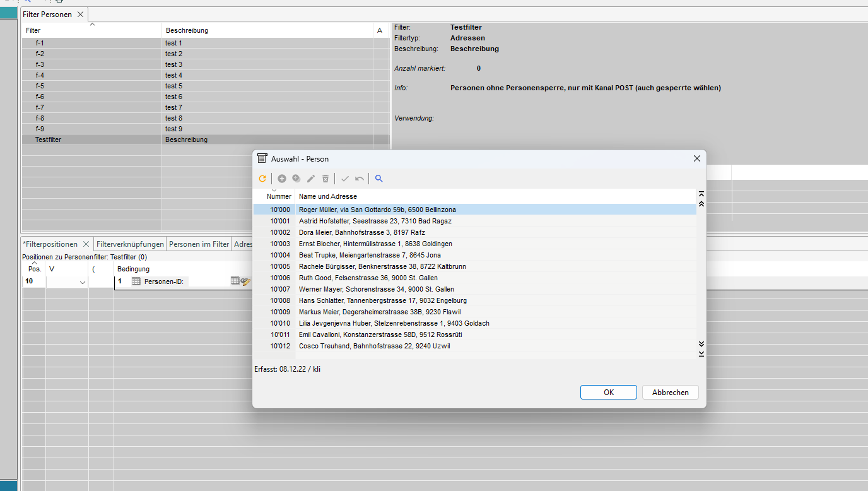Click the duplicate record icon in toolbar

(296, 179)
